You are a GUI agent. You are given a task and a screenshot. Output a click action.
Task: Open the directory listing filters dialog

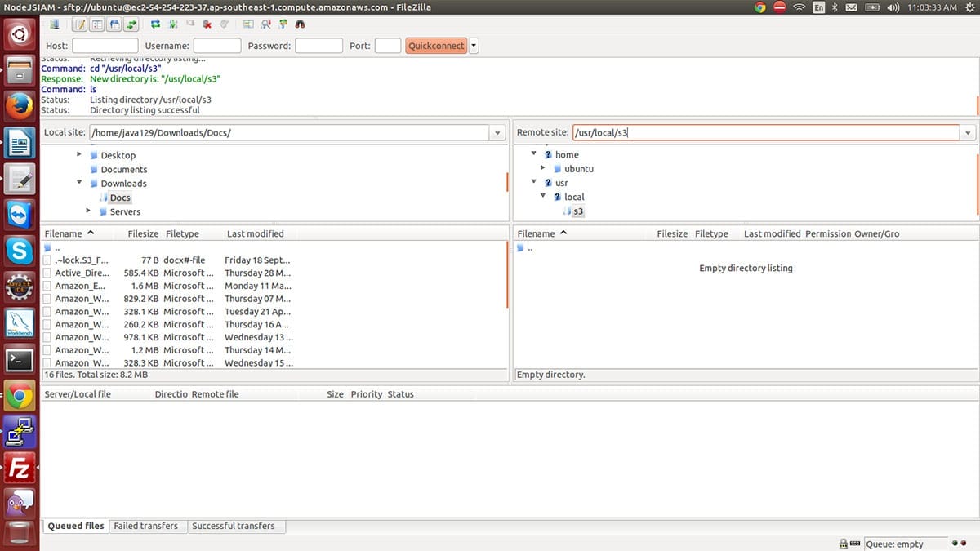click(249, 24)
